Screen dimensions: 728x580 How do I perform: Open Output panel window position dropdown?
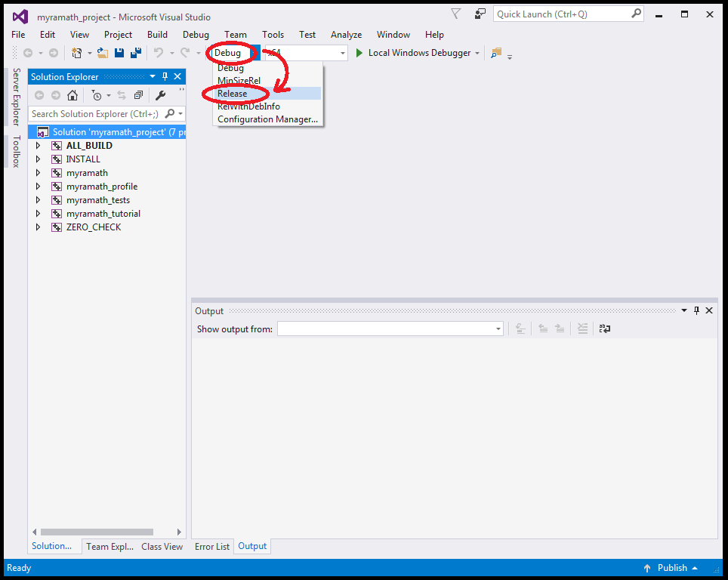pos(684,310)
